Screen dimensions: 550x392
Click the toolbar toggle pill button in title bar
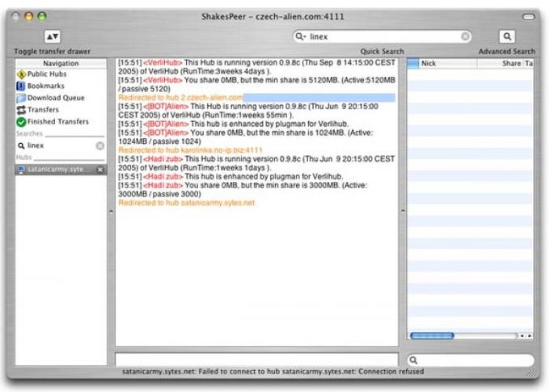(528, 16)
